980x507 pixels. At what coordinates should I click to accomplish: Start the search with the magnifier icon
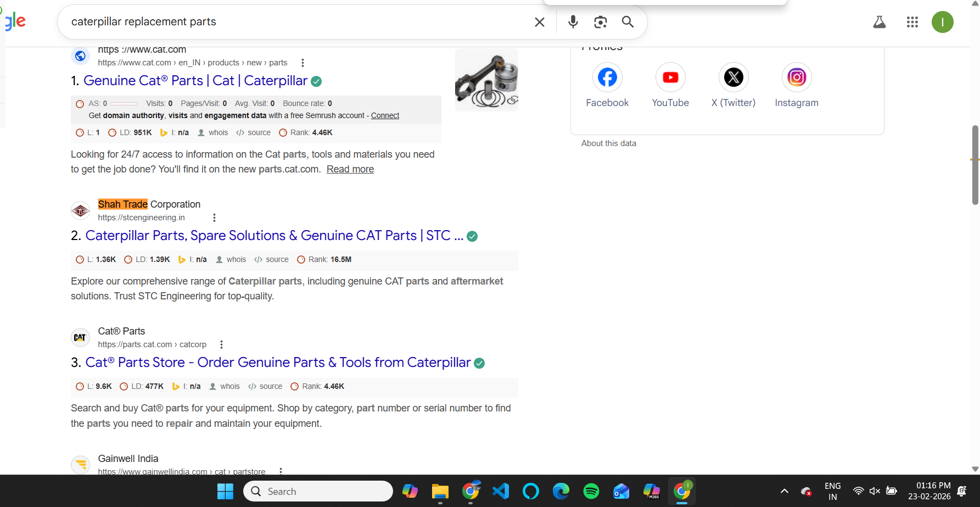pos(628,22)
